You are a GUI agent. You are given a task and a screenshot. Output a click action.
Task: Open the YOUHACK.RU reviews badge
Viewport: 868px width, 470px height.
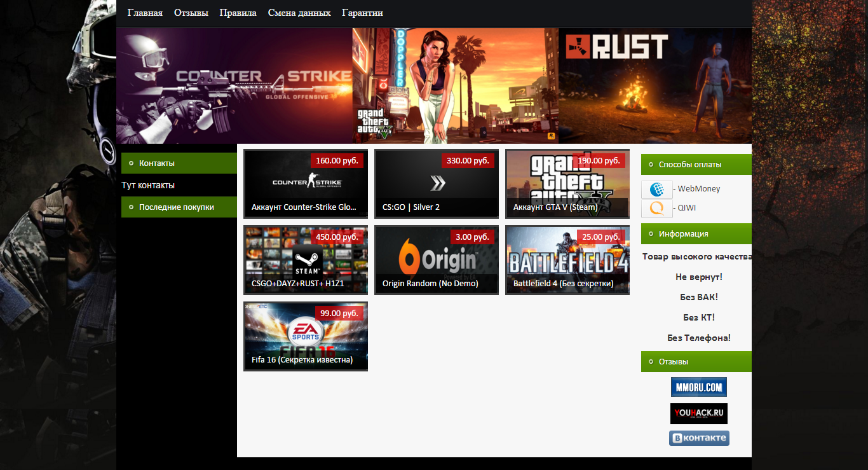point(699,413)
